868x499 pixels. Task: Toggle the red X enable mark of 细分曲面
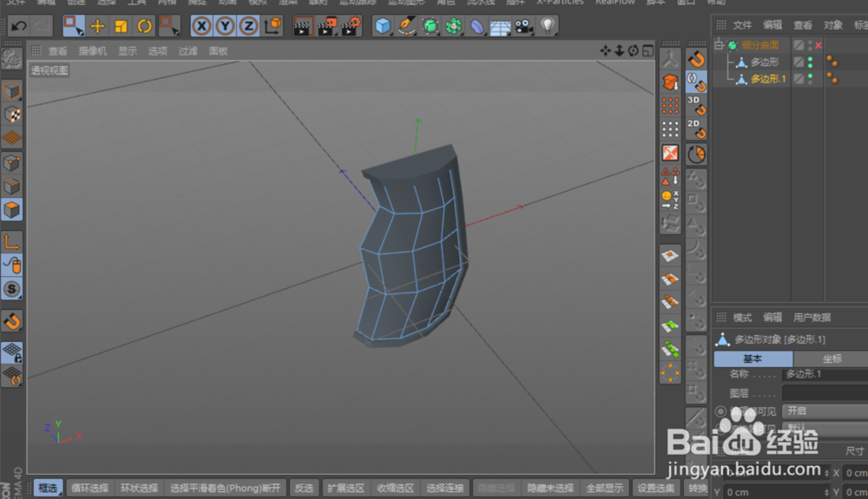pos(819,45)
